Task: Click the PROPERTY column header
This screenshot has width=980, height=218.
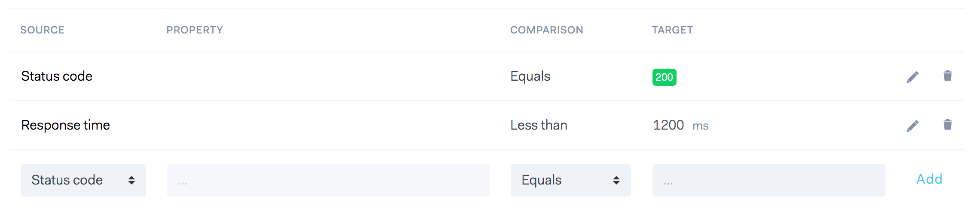Action: click(195, 30)
